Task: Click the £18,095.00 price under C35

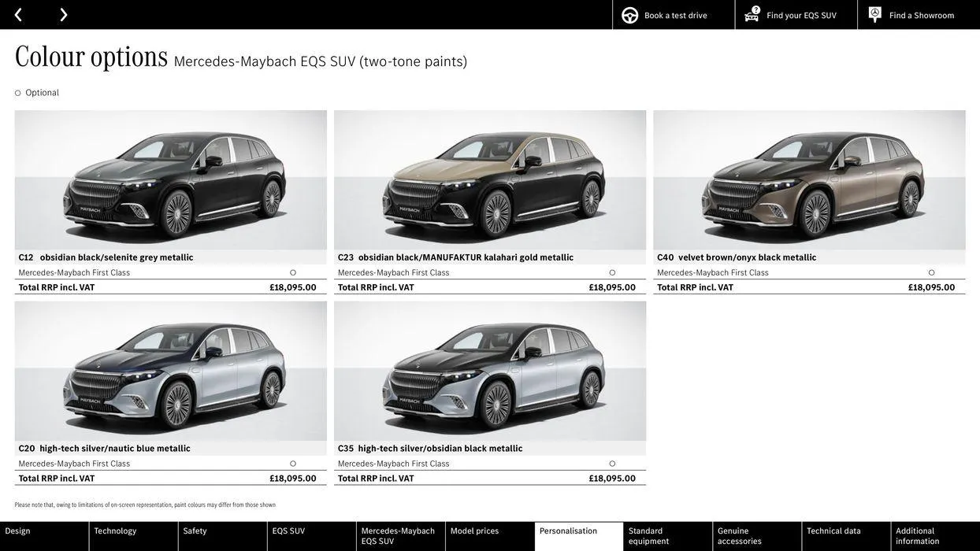Action: coord(612,479)
